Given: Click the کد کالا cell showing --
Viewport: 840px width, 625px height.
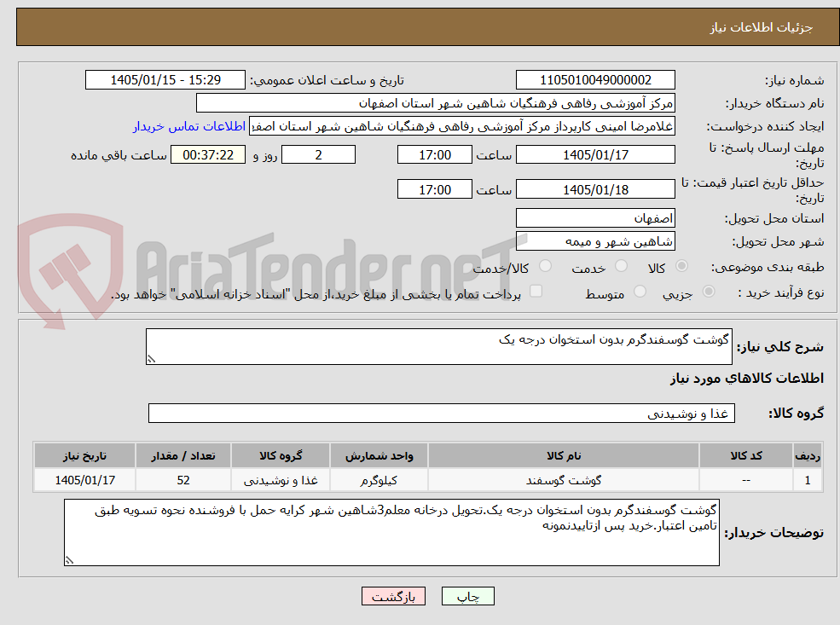Looking at the screenshot, I should point(745,480).
